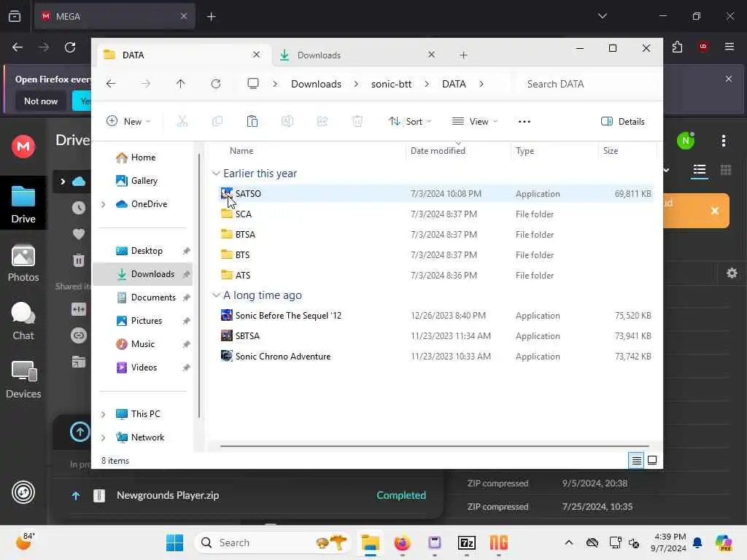Open the Sort dropdown
Viewport: 747px width, 560px height.
(x=410, y=122)
